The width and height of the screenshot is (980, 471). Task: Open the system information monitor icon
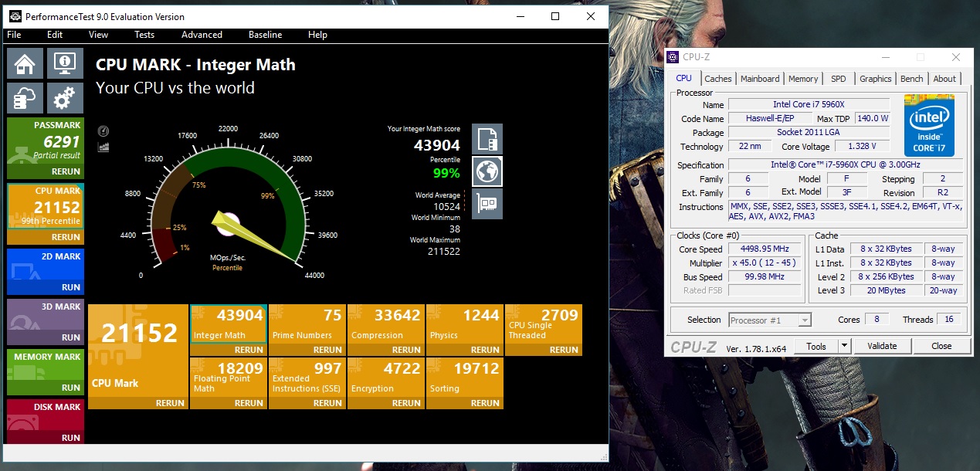65,63
